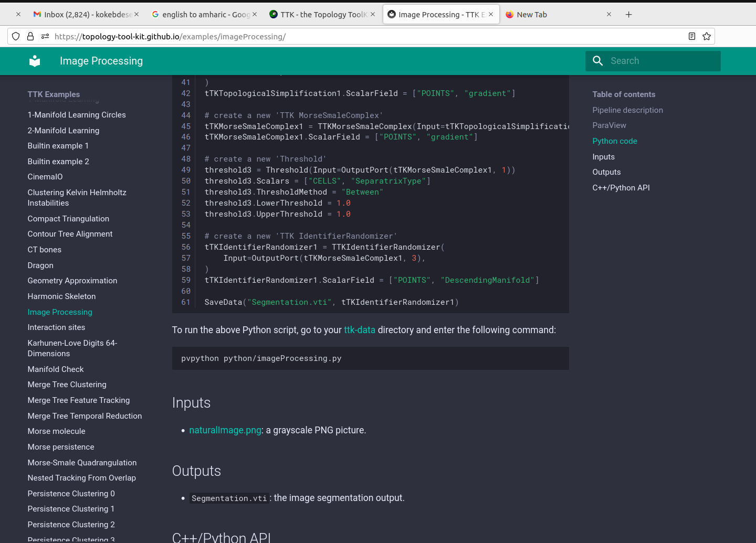Open the Harmonic Skeleton example
Viewport: 756px width, 543px height.
(x=61, y=296)
